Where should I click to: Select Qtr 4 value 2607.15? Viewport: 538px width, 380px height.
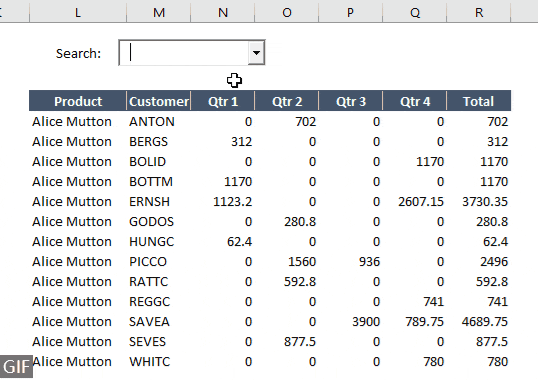[421, 201]
